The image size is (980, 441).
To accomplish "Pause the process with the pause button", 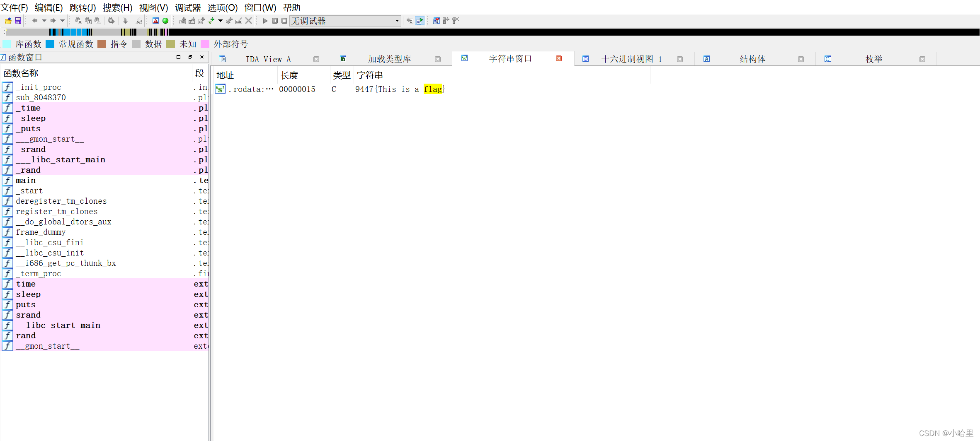I will click(275, 21).
